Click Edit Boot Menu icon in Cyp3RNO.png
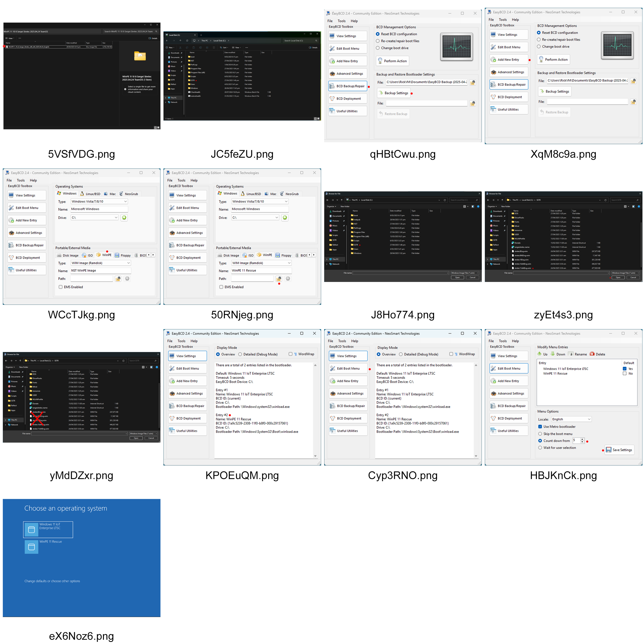The image size is (644, 644). point(333,368)
